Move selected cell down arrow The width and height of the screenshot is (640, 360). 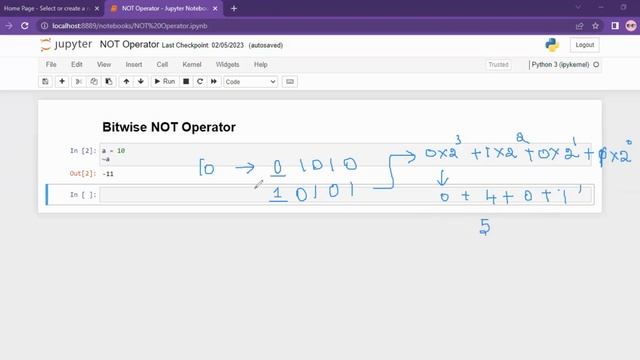coord(141,82)
